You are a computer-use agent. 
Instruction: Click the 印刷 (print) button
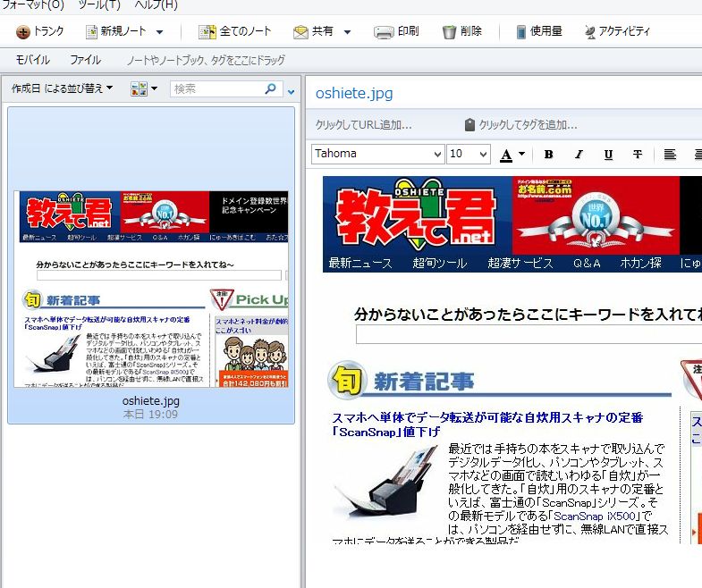click(x=396, y=31)
